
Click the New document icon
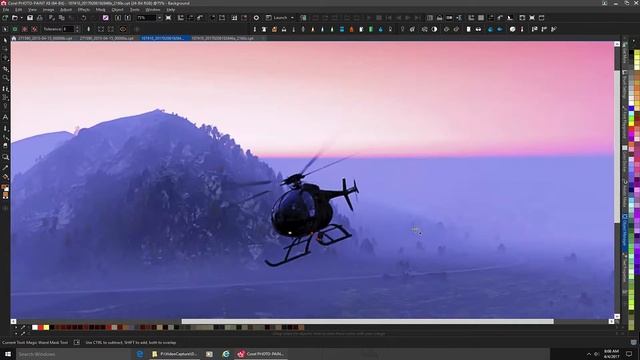click(5, 18)
